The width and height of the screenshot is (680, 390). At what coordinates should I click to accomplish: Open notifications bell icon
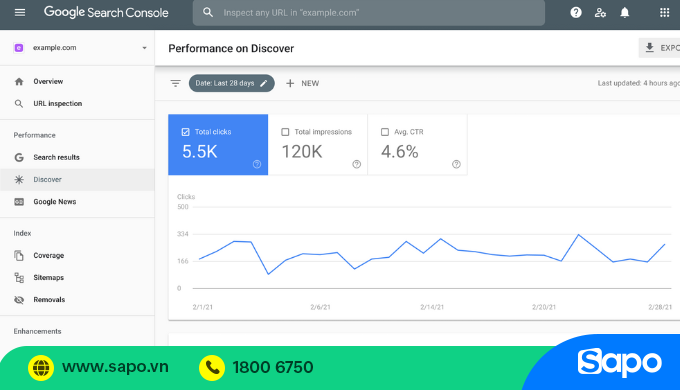coord(624,13)
